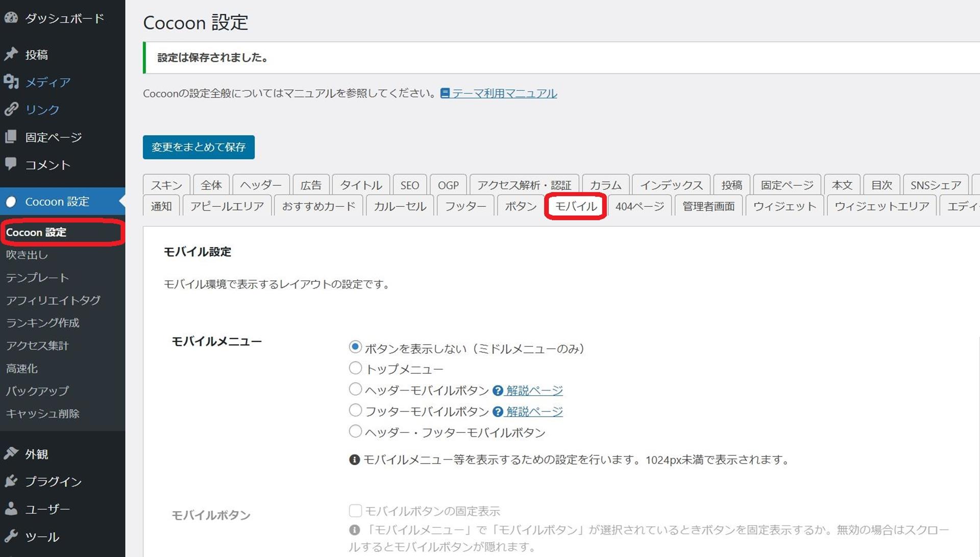Choose the フッターモバイルボタン radio button
980x557 pixels.
tap(355, 410)
